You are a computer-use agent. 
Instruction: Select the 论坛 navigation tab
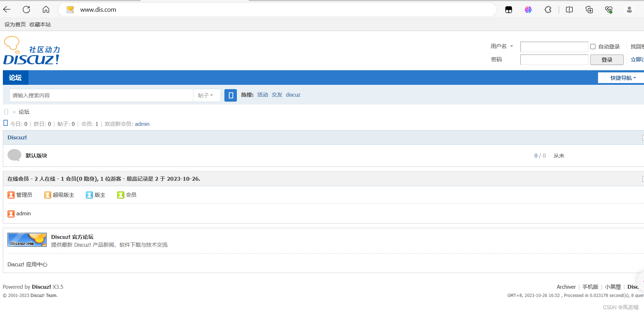pyautogui.click(x=15, y=78)
